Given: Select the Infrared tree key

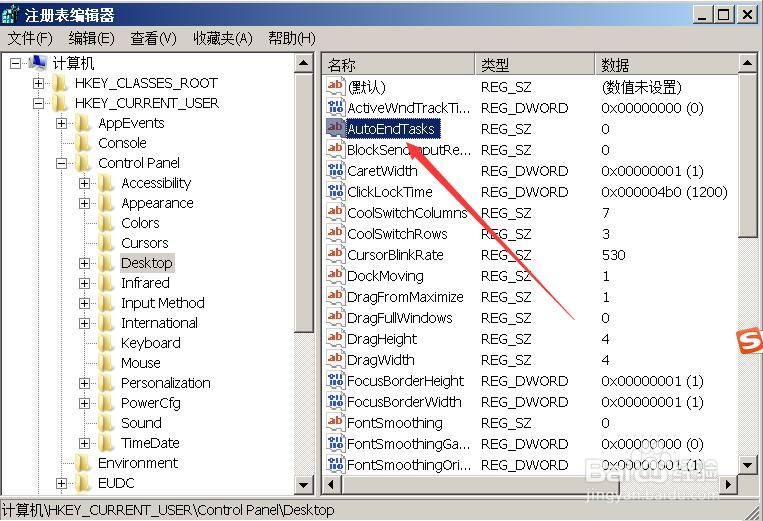Looking at the screenshot, I should [x=145, y=283].
